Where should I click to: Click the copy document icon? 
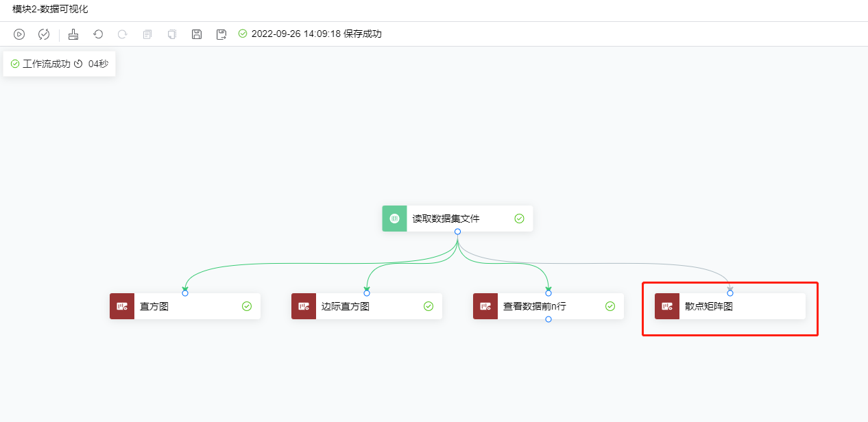coord(147,34)
